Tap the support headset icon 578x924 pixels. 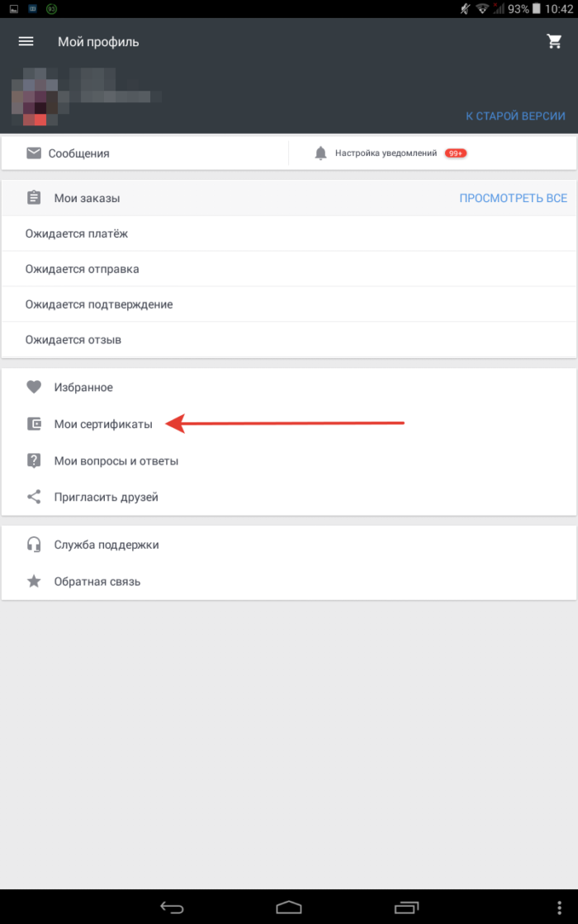[x=34, y=544]
